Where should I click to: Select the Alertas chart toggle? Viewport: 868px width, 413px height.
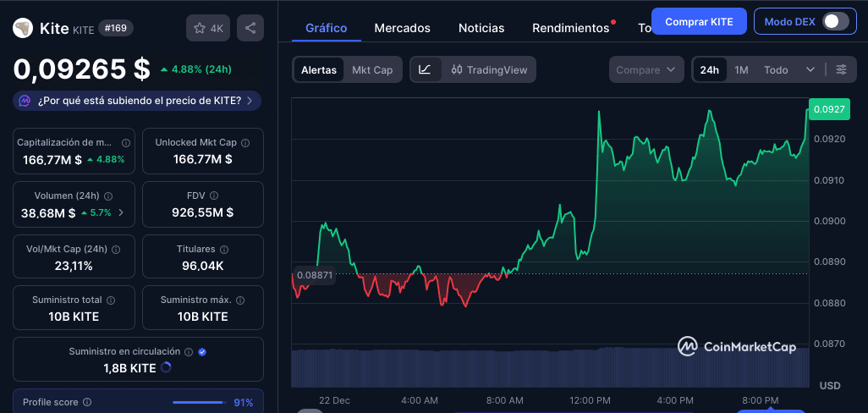319,69
